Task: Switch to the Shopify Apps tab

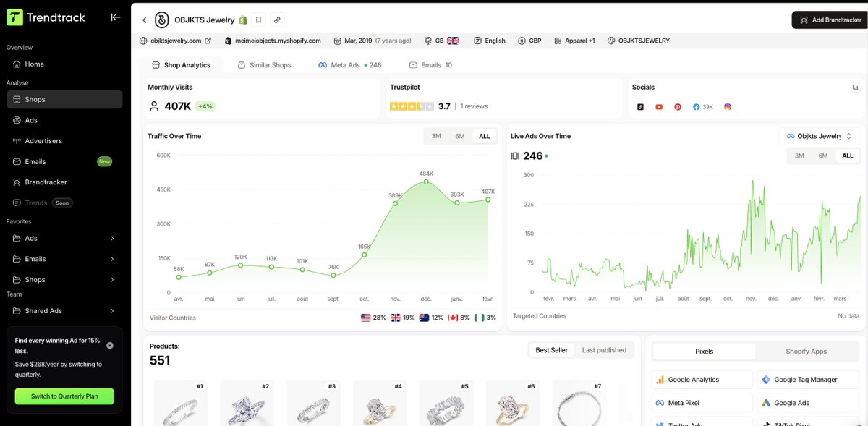Action: click(x=807, y=352)
